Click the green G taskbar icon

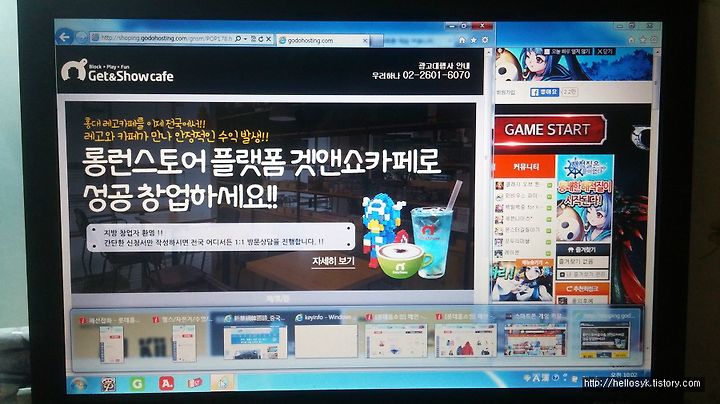coord(137,383)
